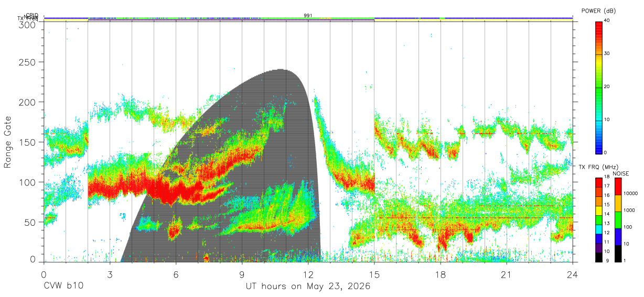Select the blue swatch in the NOISE bar
This screenshot has height=297, width=644.
(618, 236)
